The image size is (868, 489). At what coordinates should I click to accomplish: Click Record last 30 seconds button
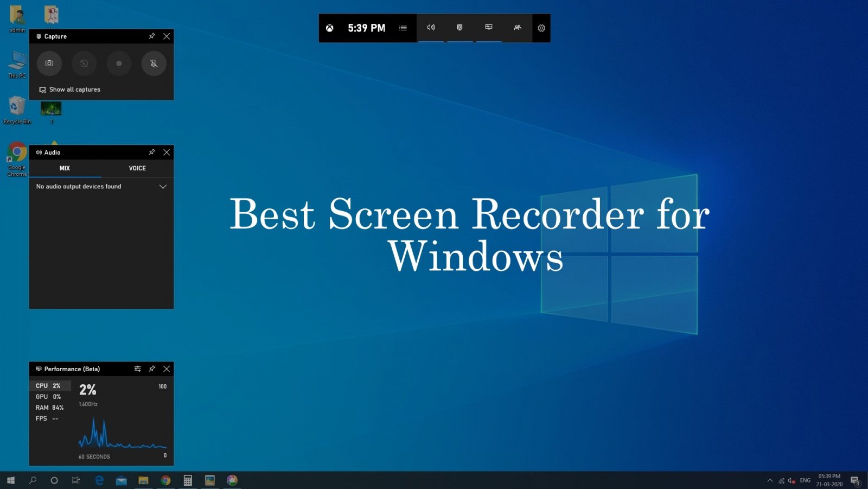[x=84, y=63]
